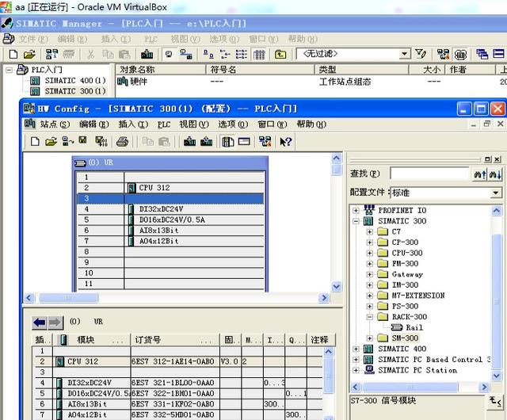507x420 pixels.
Task: Switch to Details view in SIMATIC Manager
Action: coord(259,55)
